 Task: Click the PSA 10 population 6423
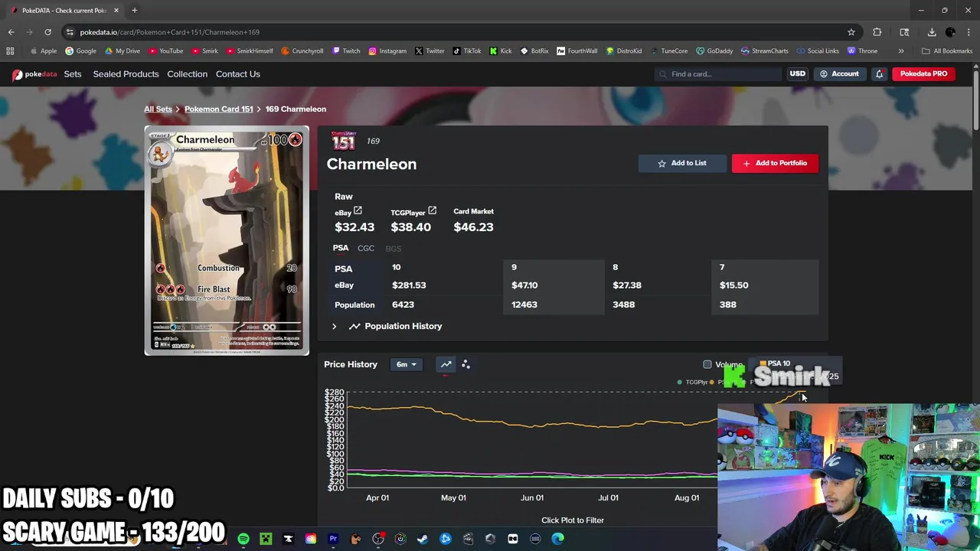403,305
